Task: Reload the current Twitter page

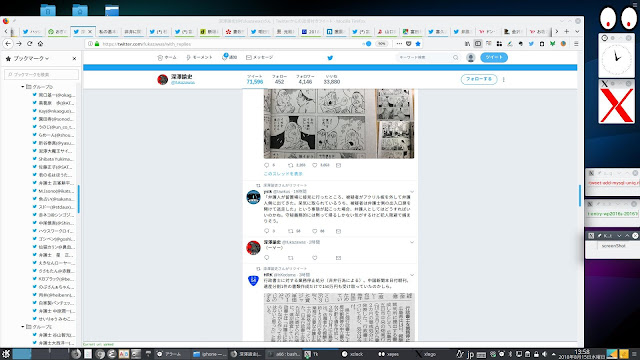Action: 29,44
